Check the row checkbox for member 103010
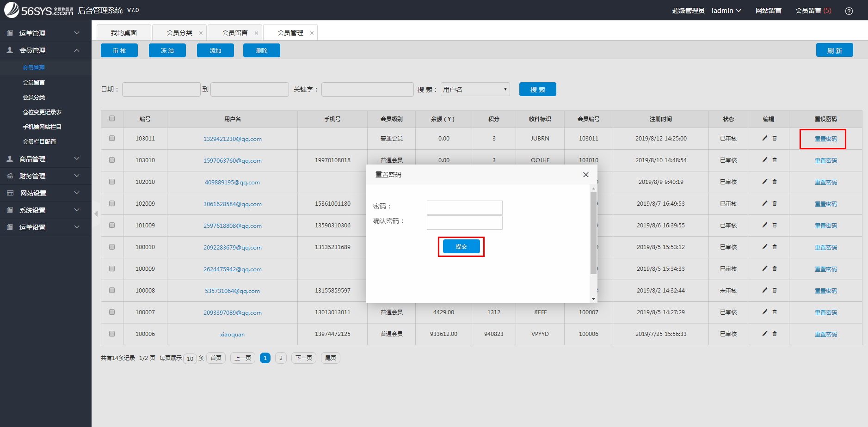Image resolution: width=868 pixels, height=427 pixels. click(x=112, y=160)
